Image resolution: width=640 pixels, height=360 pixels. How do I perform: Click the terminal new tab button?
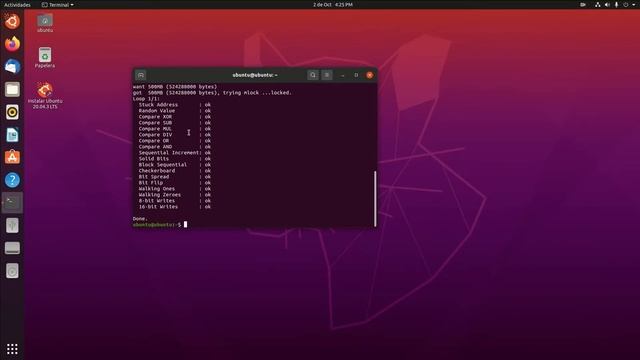point(140,75)
